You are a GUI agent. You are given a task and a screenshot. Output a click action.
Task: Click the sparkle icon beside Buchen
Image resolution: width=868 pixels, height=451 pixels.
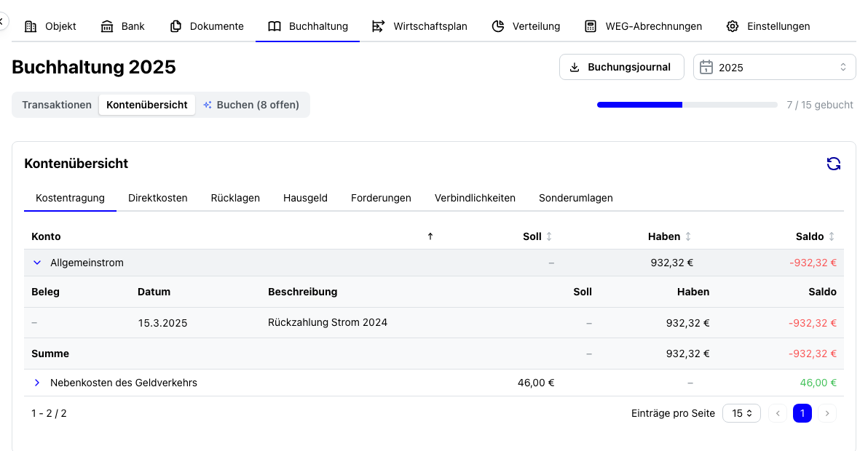(x=208, y=105)
